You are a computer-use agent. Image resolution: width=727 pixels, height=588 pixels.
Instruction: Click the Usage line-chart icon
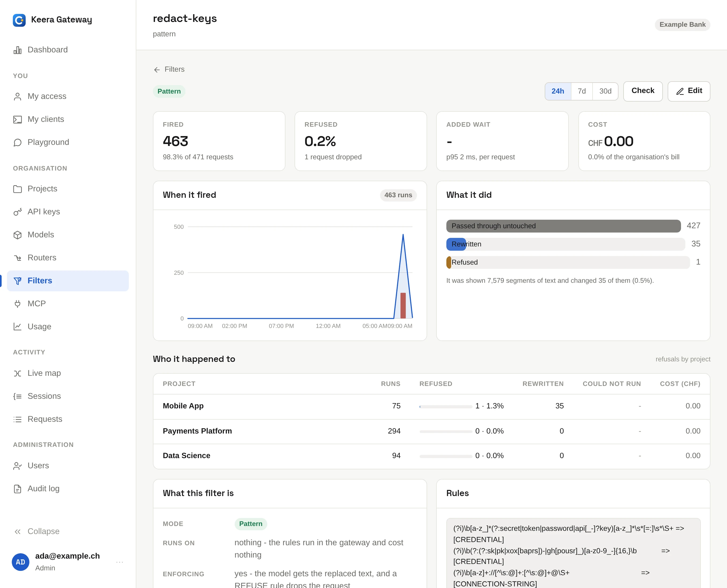(18, 327)
